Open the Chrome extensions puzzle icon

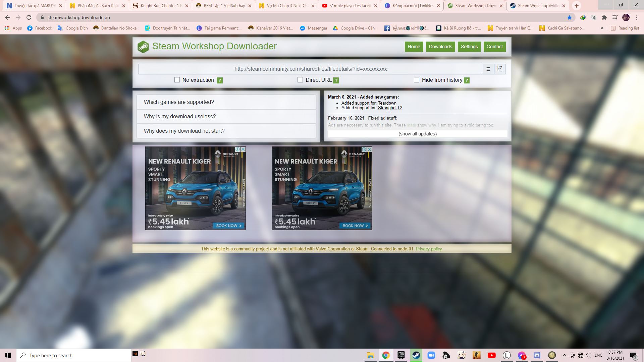pos(604,17)
